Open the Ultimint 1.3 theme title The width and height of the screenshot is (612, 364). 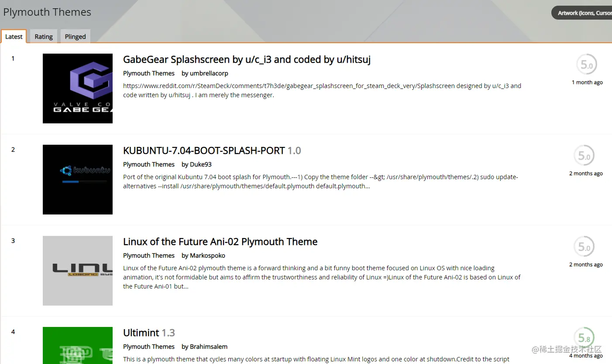click(x=149, y=333)
